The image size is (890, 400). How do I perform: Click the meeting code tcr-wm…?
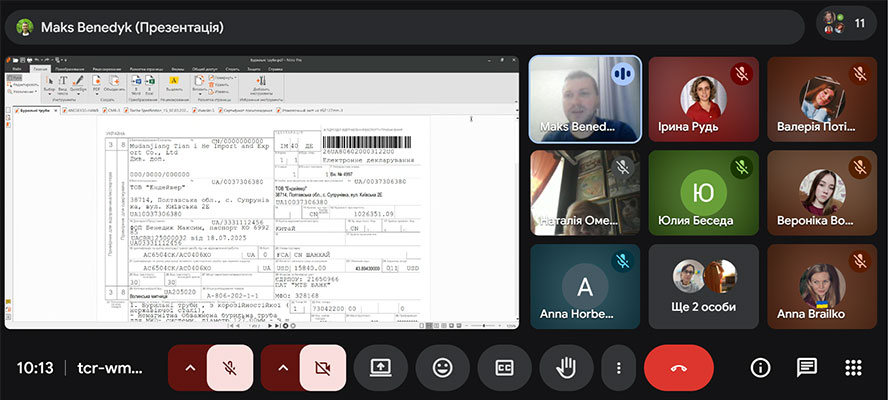(x=110, y=368)
